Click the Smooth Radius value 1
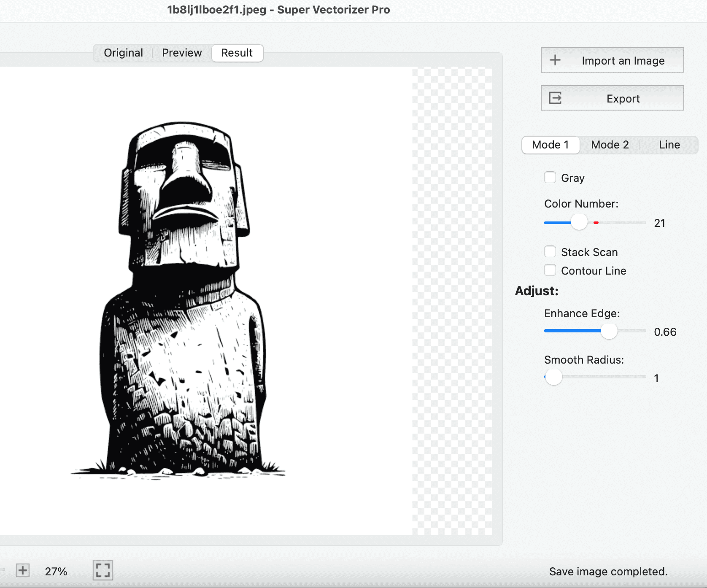Screen dimensions: 707x588 point(656,378)
